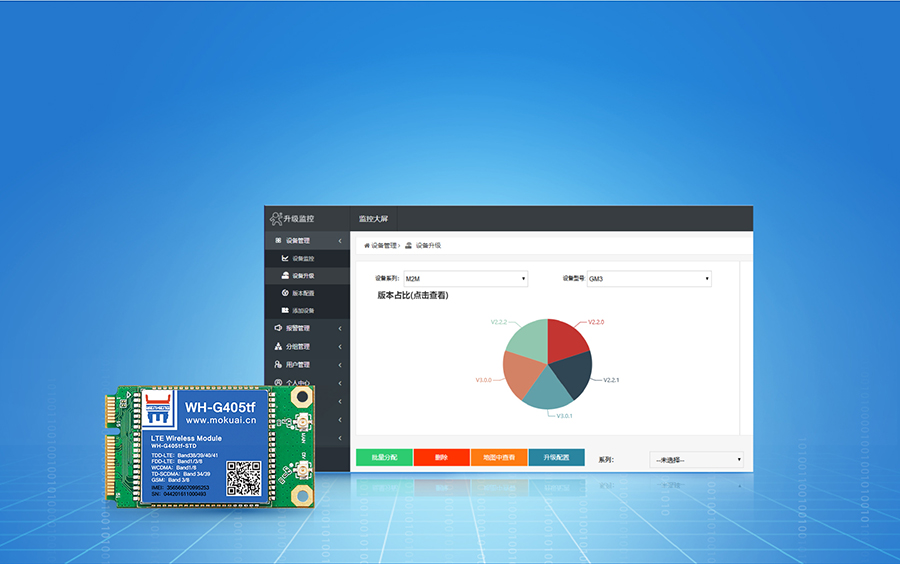The width and height of the screenshot is (900, 564).
Task: Open the 系列 --未选择-- dropdown
Action: (696, 459)
